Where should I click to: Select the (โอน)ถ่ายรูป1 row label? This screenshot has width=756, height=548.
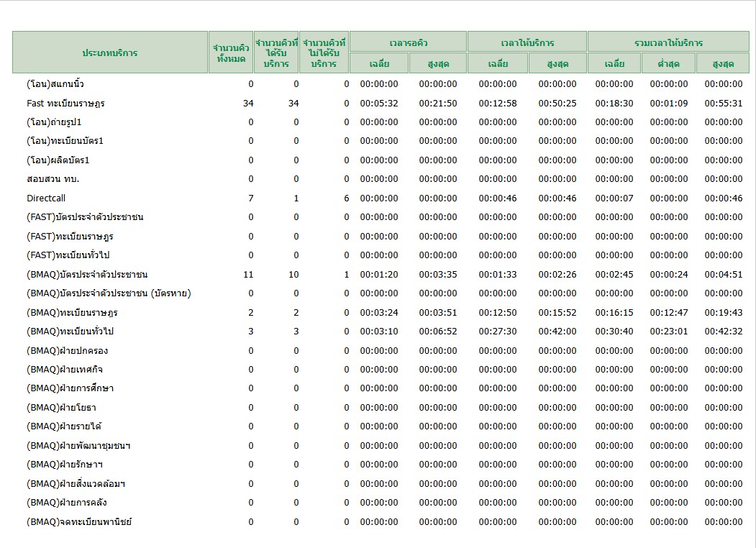pos(54,122)
